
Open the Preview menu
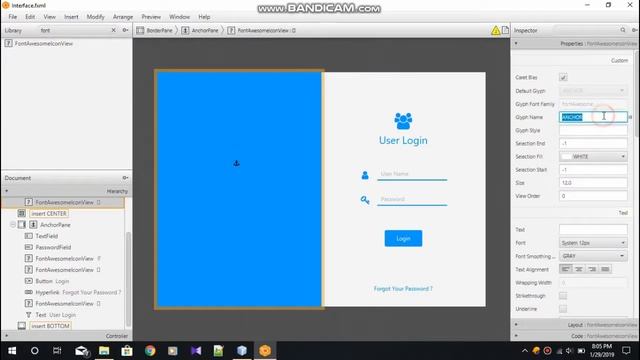pos(151,17)
